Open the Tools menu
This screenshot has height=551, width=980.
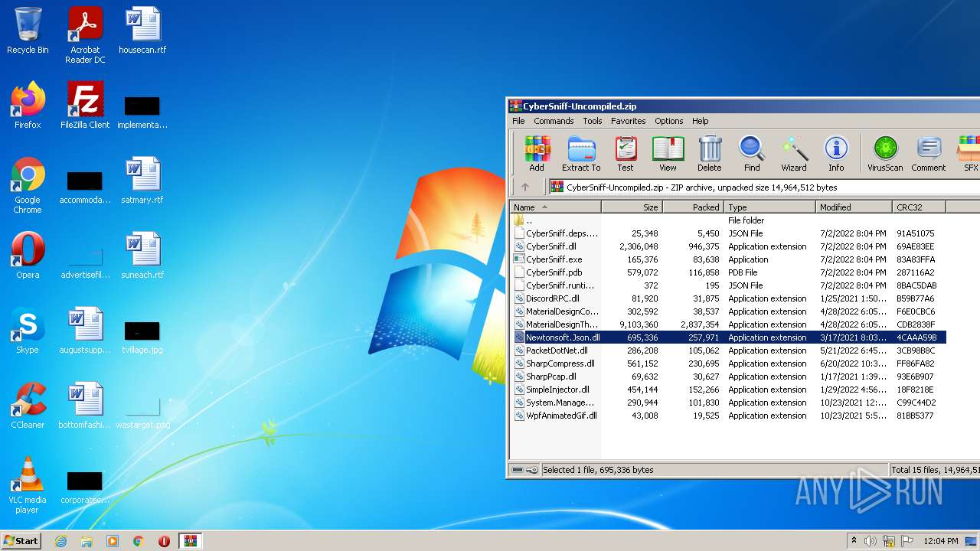pyautogui.click(x=593, y=121)
